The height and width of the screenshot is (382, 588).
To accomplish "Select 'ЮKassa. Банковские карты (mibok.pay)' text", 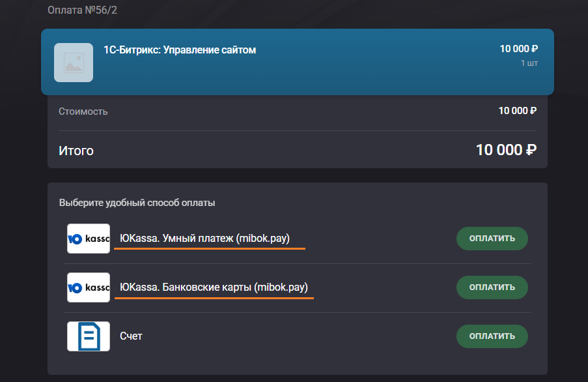I will click(x=214, y=287).
